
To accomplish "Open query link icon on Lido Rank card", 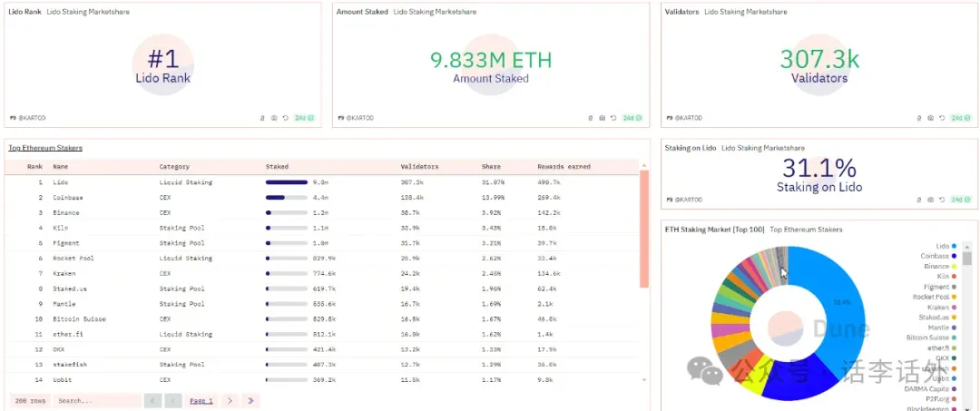I will point(262,117).
